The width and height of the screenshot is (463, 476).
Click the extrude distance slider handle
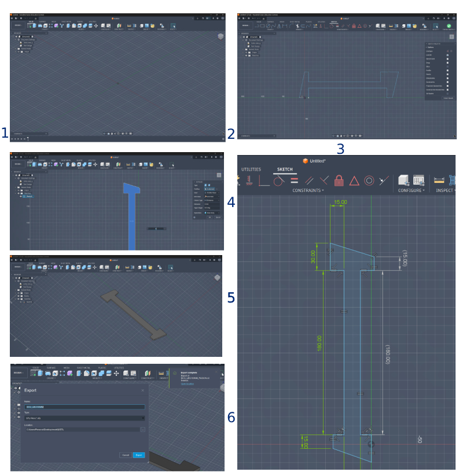[156, 230]
